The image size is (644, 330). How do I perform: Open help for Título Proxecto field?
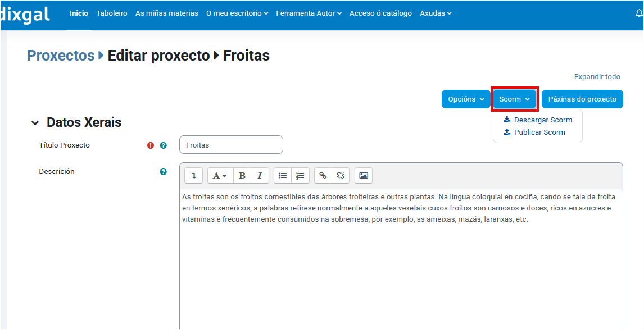point(163,145)
